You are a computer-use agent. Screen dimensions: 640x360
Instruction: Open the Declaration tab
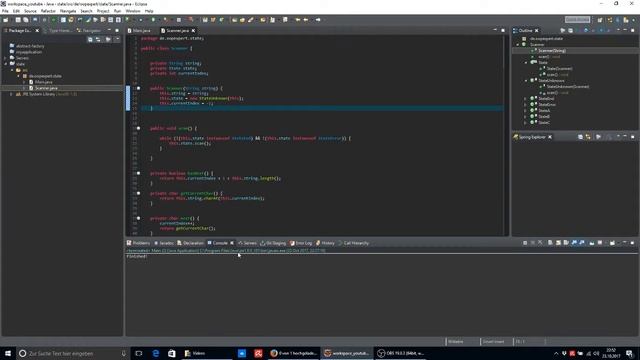click(190, 243)
